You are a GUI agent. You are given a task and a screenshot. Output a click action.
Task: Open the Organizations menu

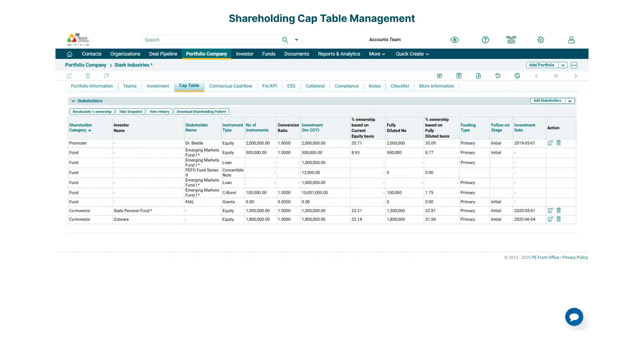[125, 54]
